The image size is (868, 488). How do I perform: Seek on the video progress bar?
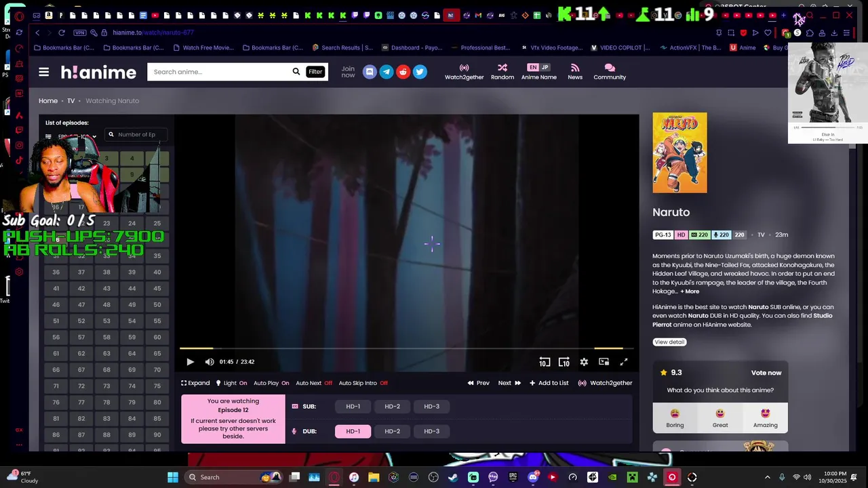406,348
